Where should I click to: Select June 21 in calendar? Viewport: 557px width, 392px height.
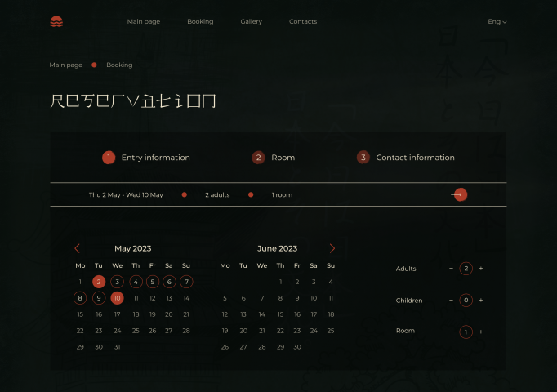(262, 331)
